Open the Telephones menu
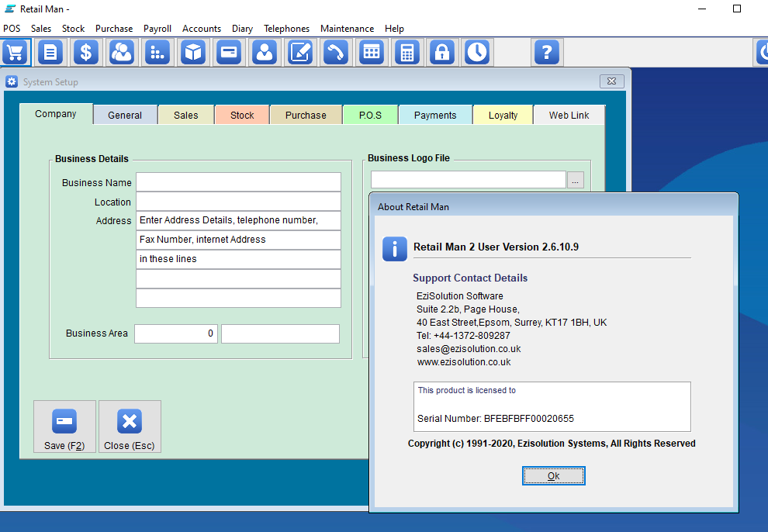The height and width of the screenshot is (532, 768). coord(286,29)
